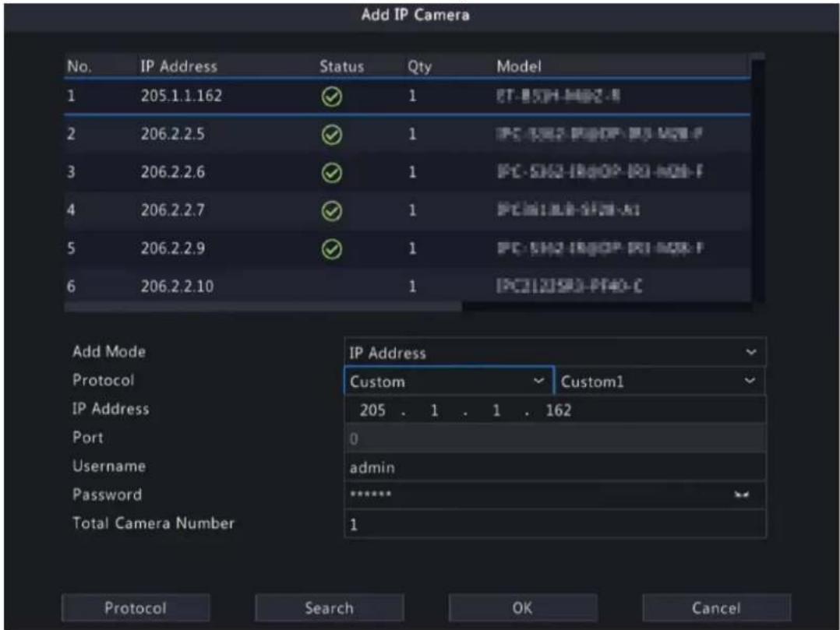Click the vertical scrollbar of camera list
The width and height of the screenshot is (840, 630).
(x=757, y=179)
